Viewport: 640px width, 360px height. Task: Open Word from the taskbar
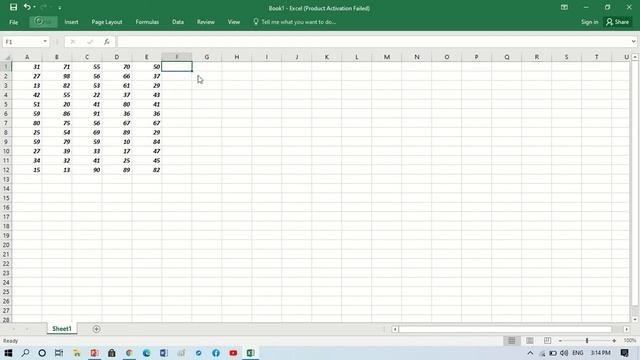click(164, 353)
